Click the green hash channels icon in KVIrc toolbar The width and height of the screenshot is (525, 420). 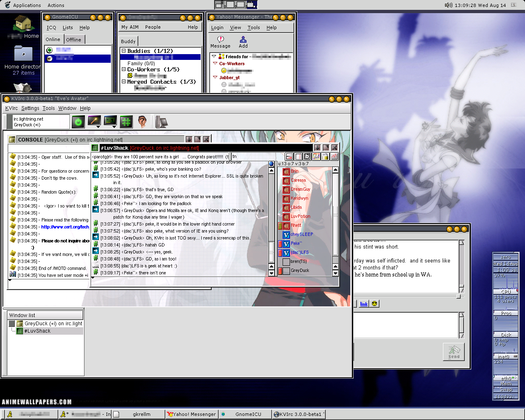(x=126, y=121)
